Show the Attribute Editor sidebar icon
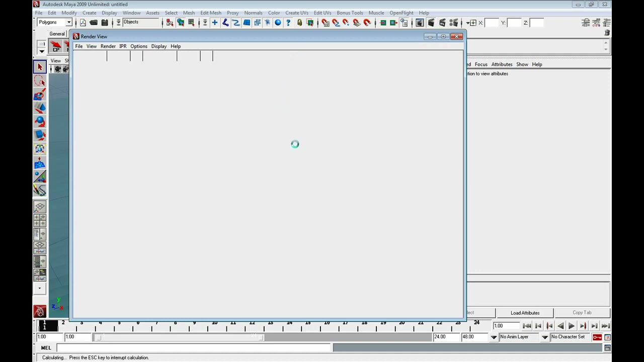 (586, 23)
